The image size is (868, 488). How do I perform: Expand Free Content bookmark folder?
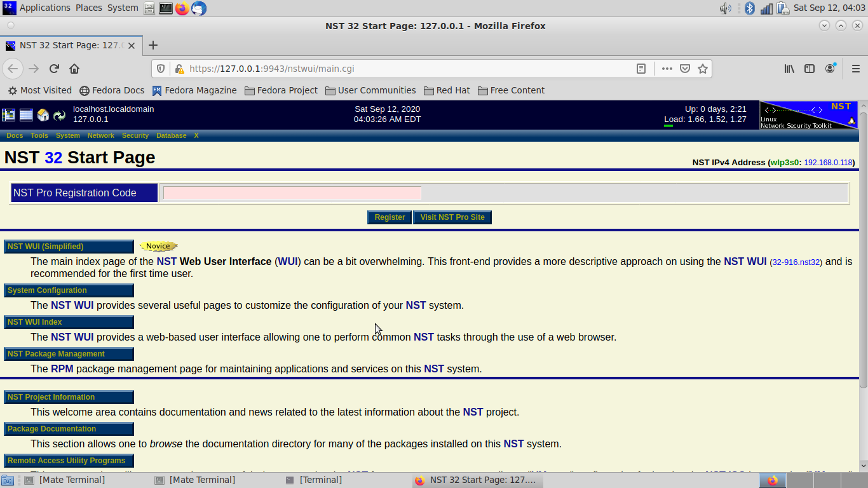click(x=511, y=90)
